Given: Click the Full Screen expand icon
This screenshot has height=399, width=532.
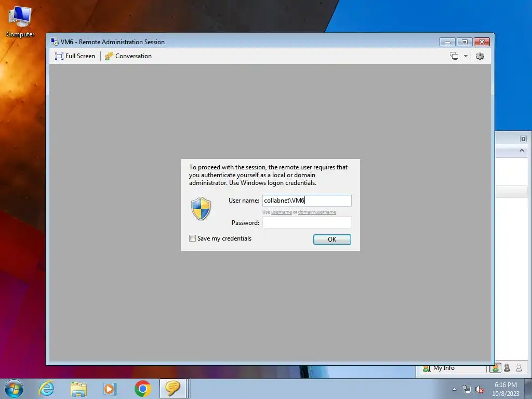Looking at the screenshot, I should (59, 56).
